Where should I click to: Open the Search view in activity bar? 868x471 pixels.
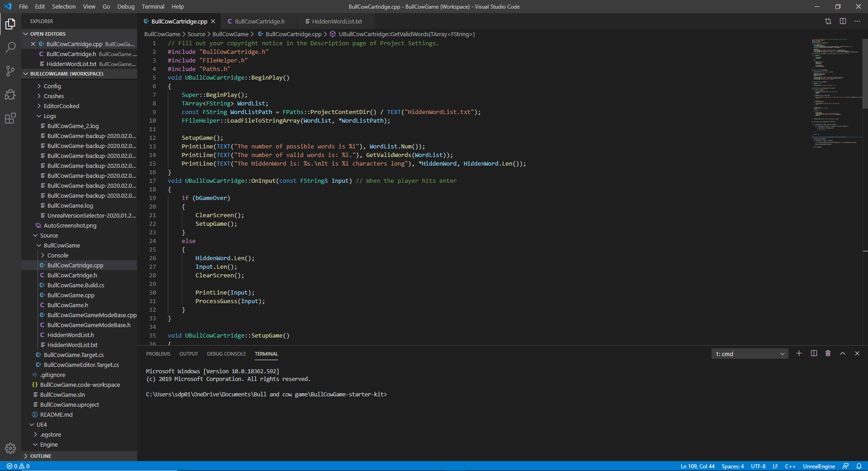pyautogui.click(x=10, y=48)
